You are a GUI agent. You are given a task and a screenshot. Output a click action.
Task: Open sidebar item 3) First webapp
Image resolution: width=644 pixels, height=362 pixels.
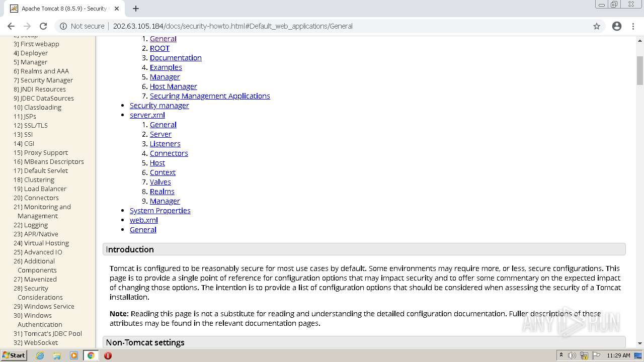36,44
